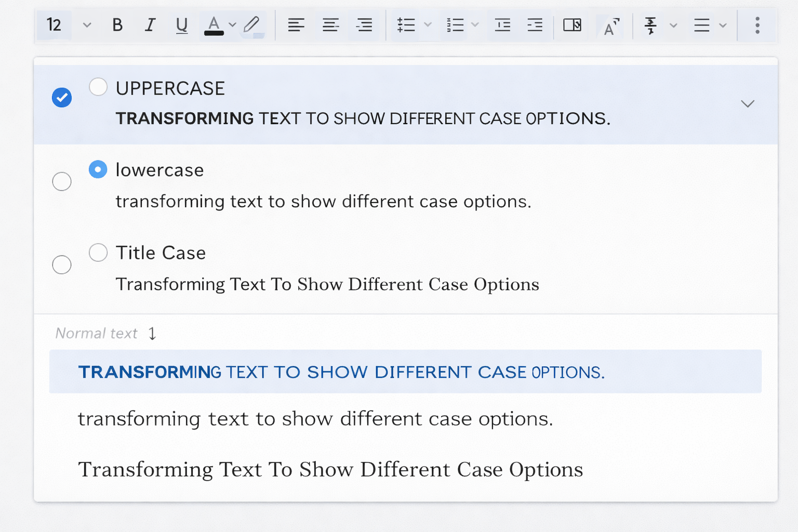This screenshot has width=798, height=532.
Task: Open the Normal text style selector
Action: (x=104, y=333)
